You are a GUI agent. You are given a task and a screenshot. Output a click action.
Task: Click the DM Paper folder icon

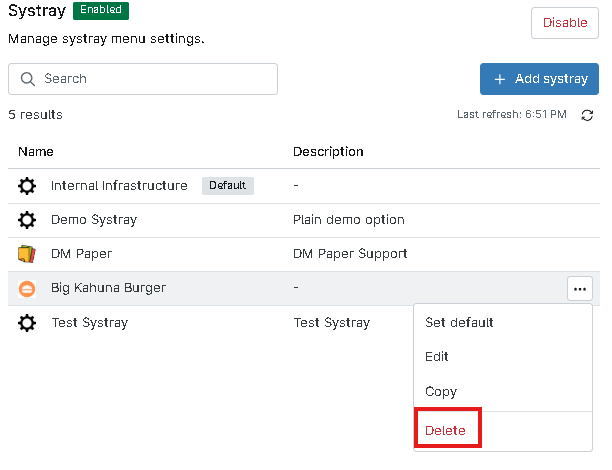coord(27,254)
